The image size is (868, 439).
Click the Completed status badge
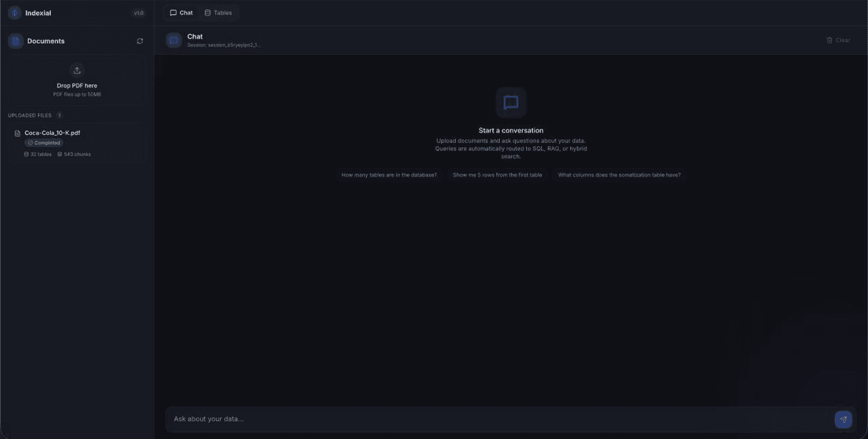coord(44,143)
